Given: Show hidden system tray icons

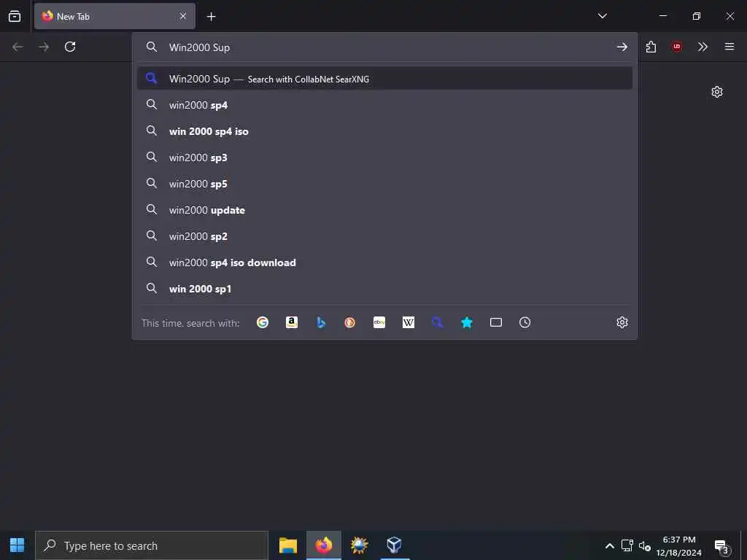Looking at the screenshot, I should pyautogui.click(x=609, y=545).
